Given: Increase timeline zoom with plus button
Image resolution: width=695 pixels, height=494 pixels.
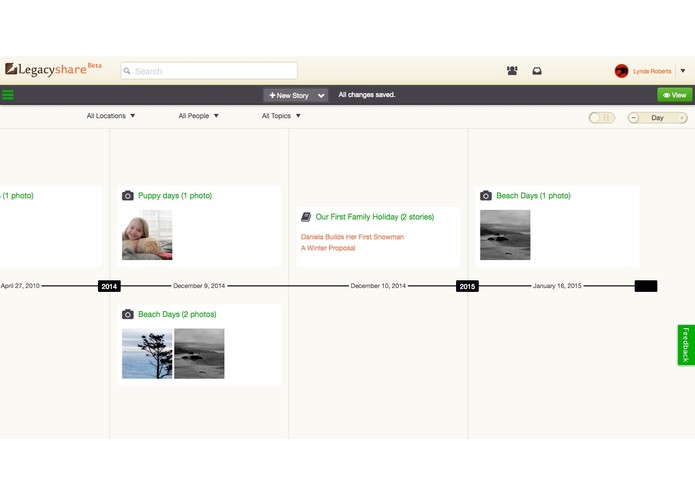Looking at the screenshot, I should tap(682, 117).
